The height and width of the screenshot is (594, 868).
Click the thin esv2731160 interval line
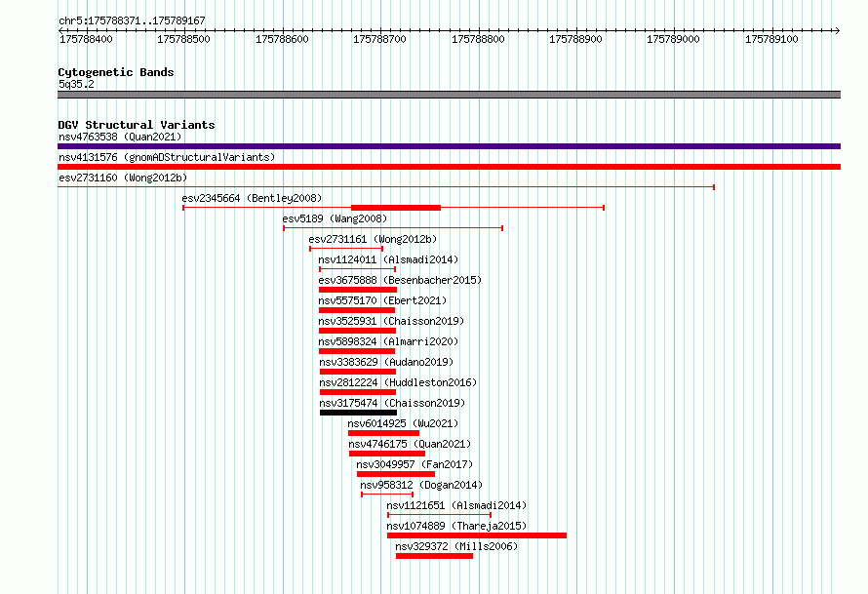click(386, 187)
